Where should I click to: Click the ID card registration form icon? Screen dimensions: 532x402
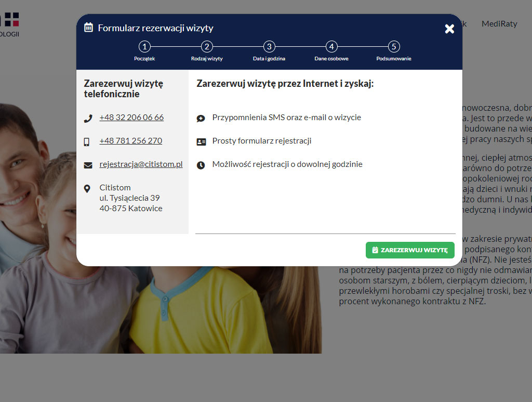[x=201, y=141]
